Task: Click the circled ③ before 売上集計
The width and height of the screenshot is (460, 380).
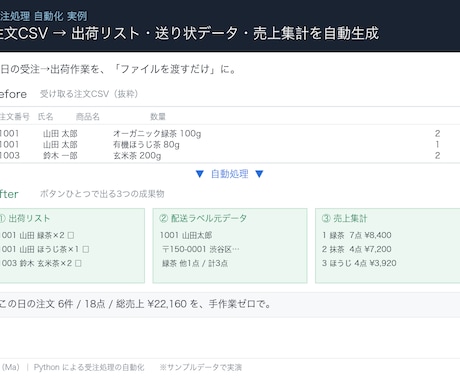Action: pyautogui.click(x=326, y=218)
